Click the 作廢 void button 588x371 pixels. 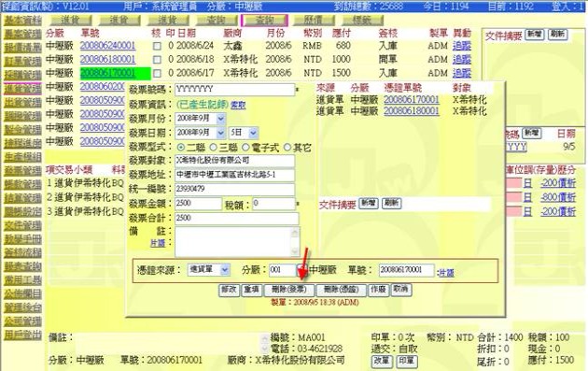coord(378,290)
